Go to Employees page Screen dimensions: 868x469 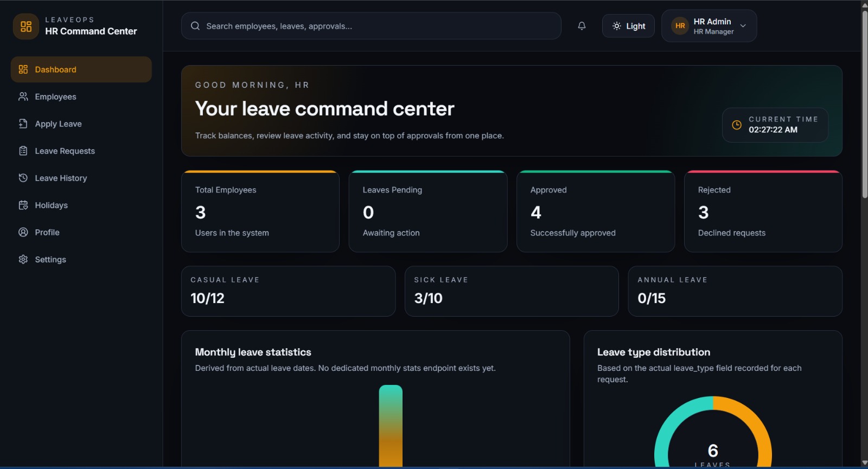pyautogui.click(x=81, y=97)
